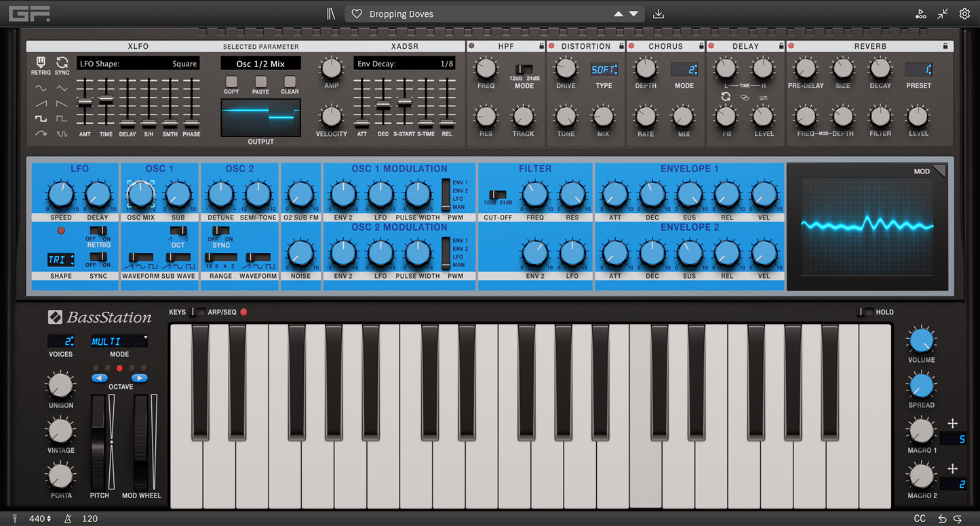Click the heart icon next to Dropping Doves

coord(357,14)
